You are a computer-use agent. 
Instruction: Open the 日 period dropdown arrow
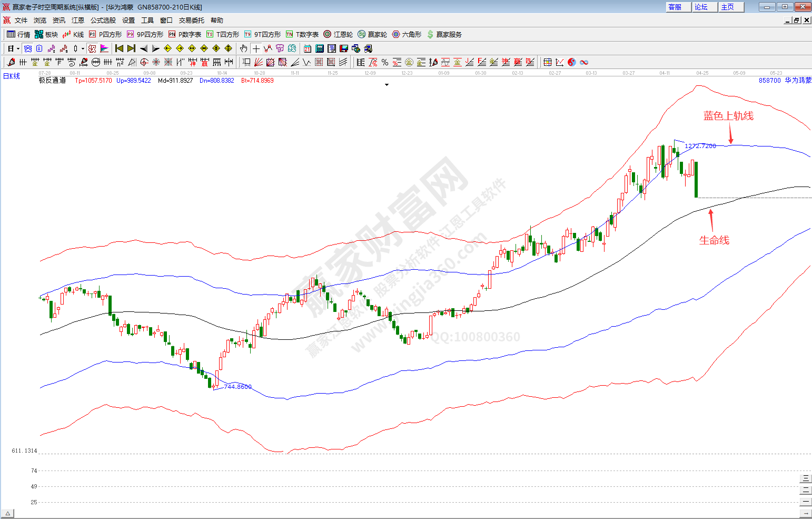18,49
